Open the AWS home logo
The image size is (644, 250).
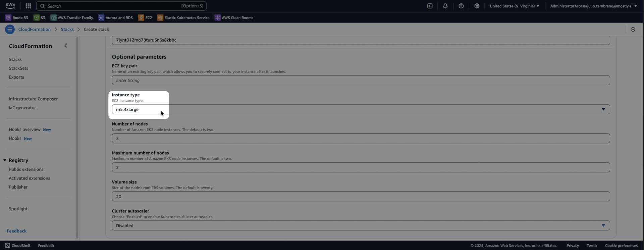[x=10, y=6]
